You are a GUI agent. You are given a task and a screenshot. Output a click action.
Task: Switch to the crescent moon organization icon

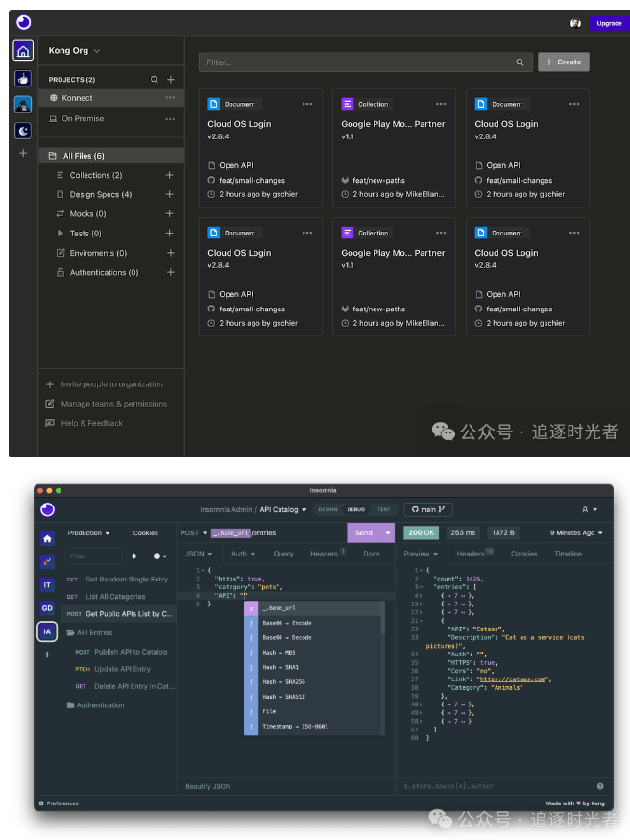23,131
